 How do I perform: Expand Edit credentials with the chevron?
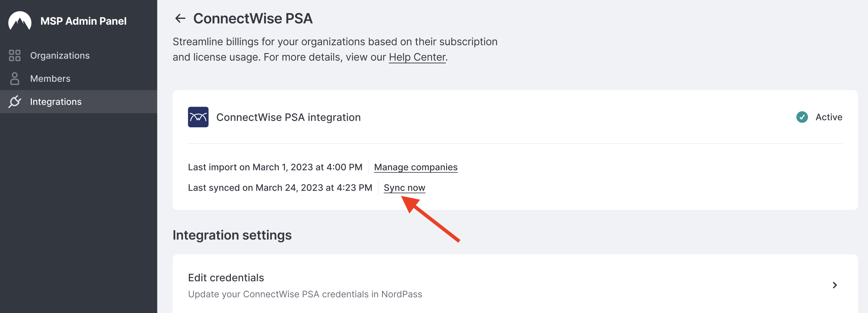point(835,285)
